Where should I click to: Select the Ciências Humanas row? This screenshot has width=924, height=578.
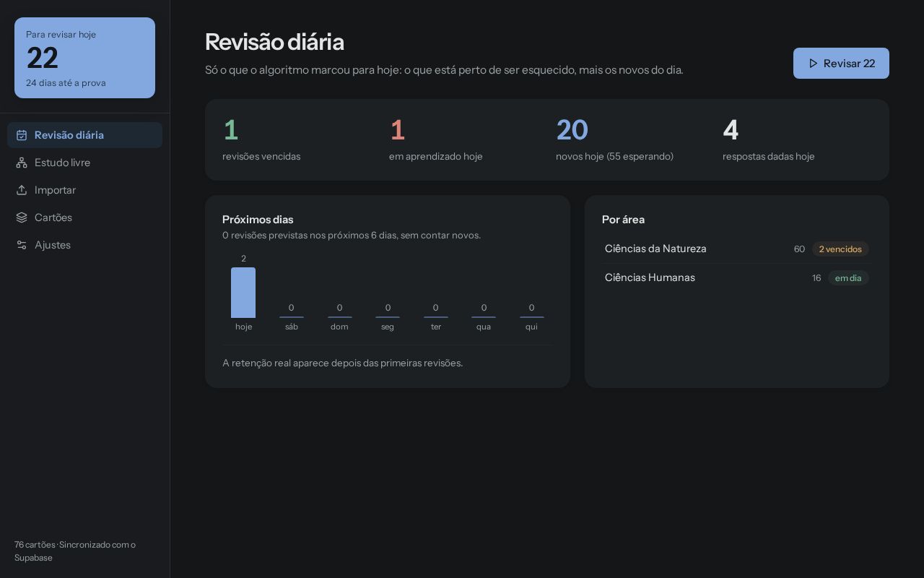pos(737,278)
